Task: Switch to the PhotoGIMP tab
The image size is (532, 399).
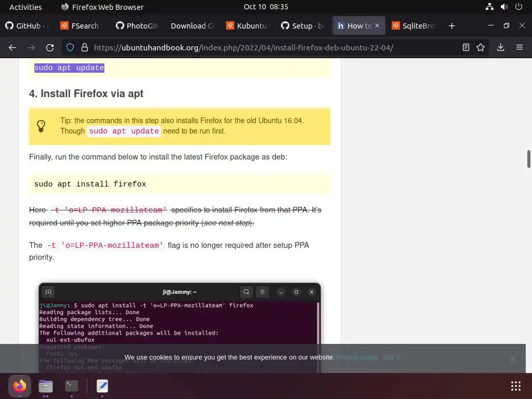Action: click(137, 26)
